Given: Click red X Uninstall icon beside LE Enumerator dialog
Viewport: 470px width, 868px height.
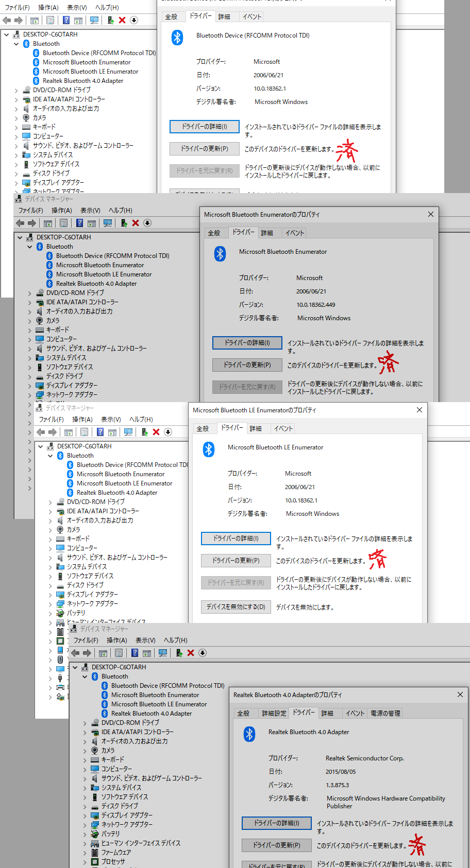Looking at the screenshot, I should tap(156, 432).
